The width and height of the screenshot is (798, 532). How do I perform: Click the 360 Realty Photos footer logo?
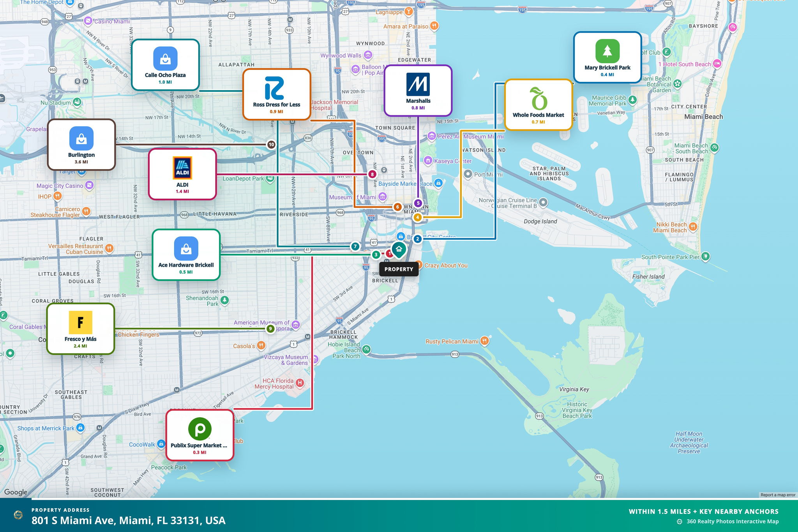(18, 515)
